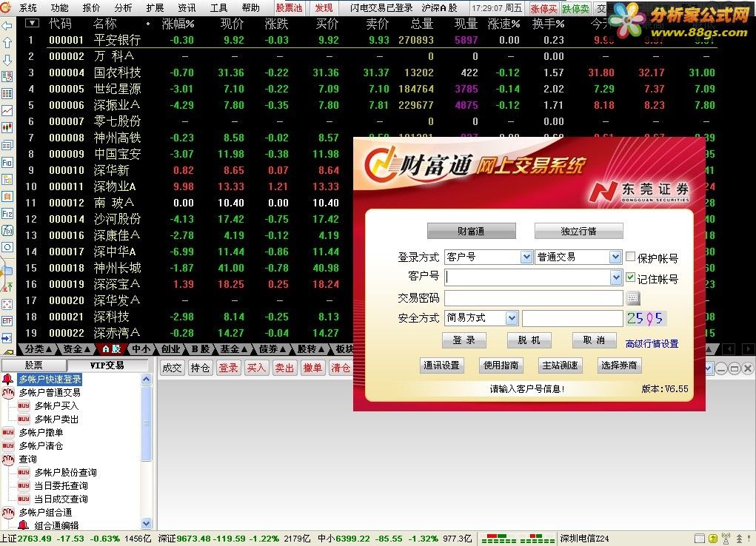Image resolution: width=756 pixels, height=546 pixels.
Task: Click the bell icon beside 组合通编辑
Action: click(23, 525)
